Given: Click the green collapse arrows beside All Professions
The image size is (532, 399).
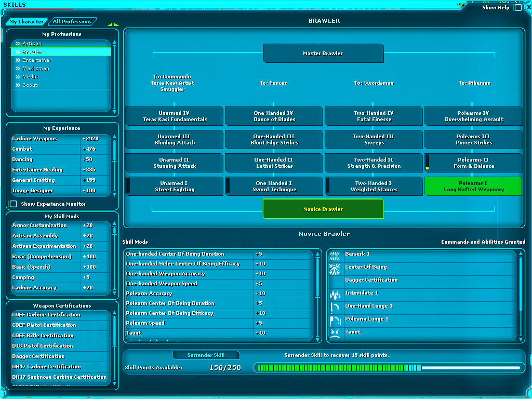Looking at the screenshot, I should [x=113, y=24].
